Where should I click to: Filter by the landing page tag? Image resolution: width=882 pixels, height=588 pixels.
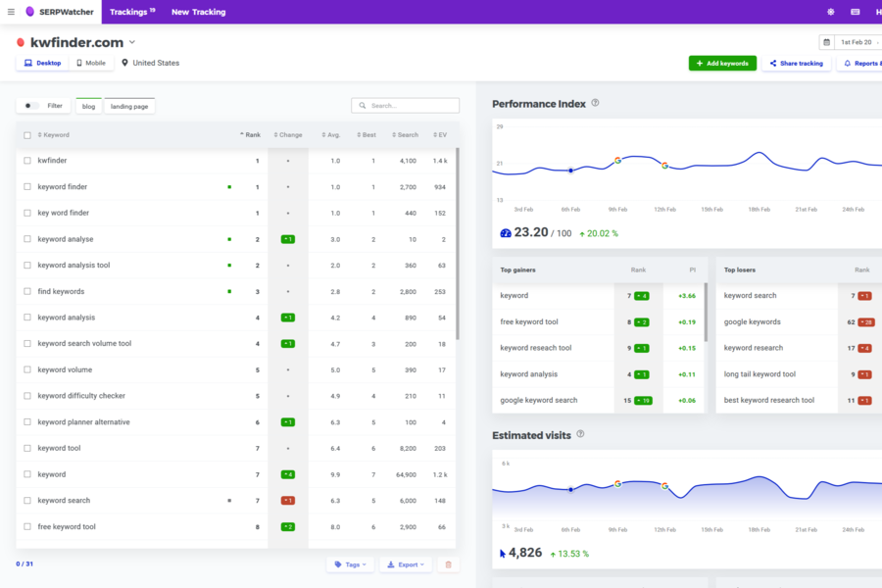pos(129,106)
